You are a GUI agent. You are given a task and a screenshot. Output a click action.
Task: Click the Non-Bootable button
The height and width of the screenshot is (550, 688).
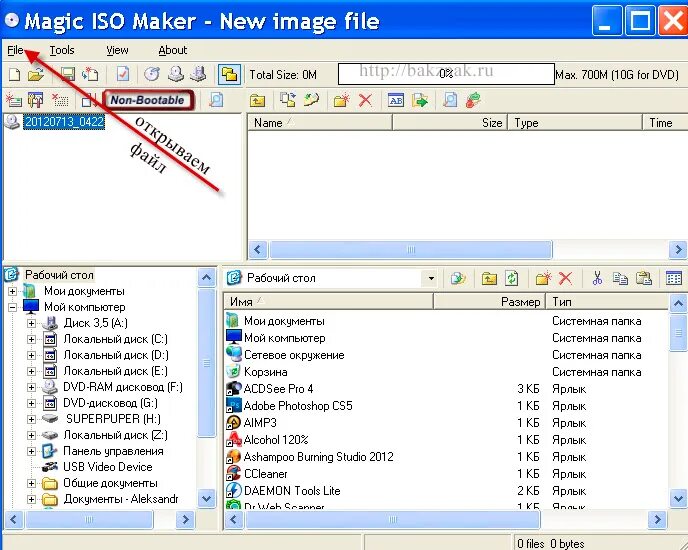[147, 100]
